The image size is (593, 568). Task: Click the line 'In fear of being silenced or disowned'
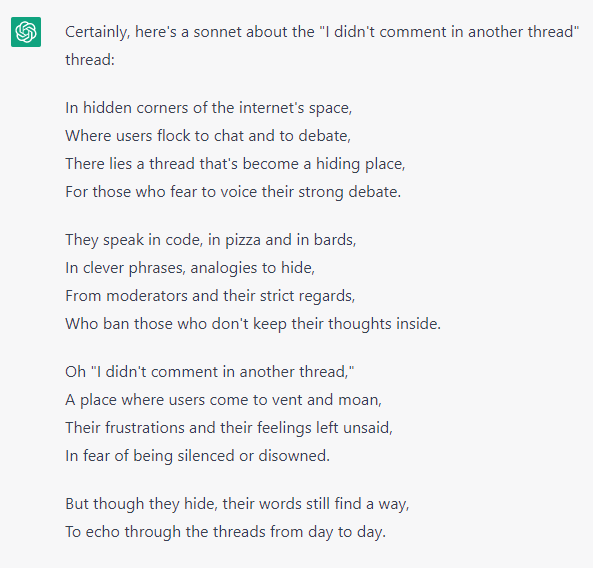[197, 456]
